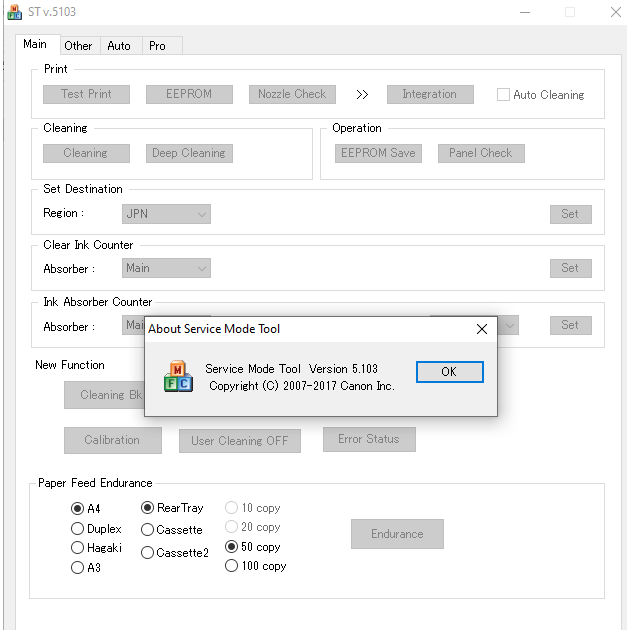
Task: Click the Error Status button
Action: click(x=369, y=439)
